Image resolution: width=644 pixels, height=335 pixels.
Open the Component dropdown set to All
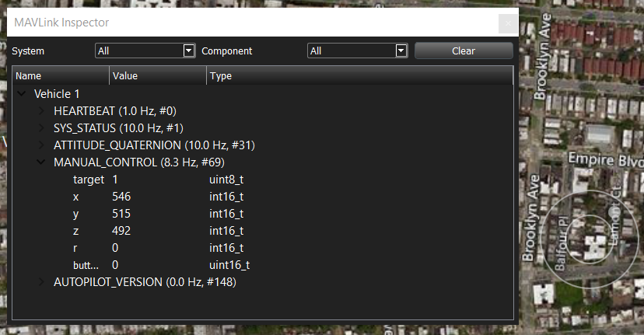tap(357, 51)
